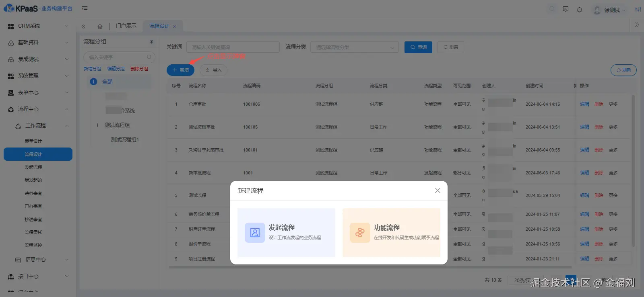Open the notification bell icon
Screen dimensions: 644x297
580,10
